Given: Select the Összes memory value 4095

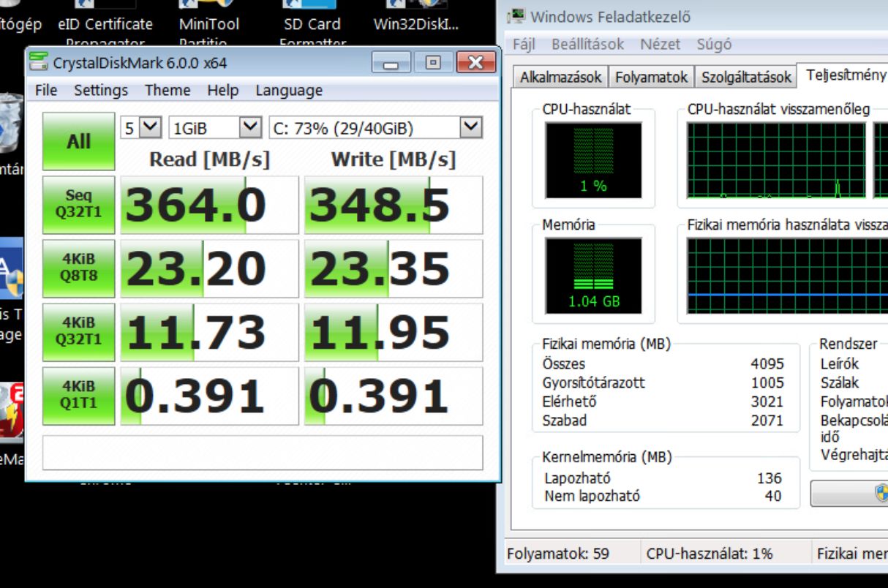Looking at the screenshot, I should coord(767,363).
